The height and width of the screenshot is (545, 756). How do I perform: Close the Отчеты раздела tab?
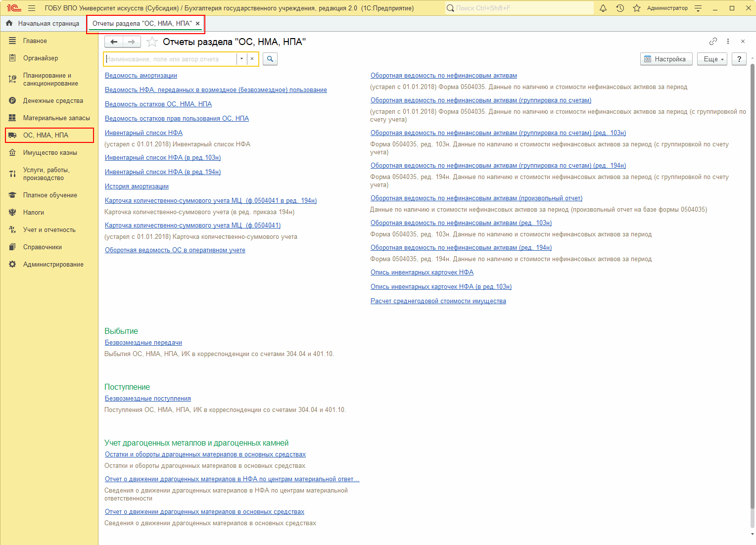click(x=197, y=23)
